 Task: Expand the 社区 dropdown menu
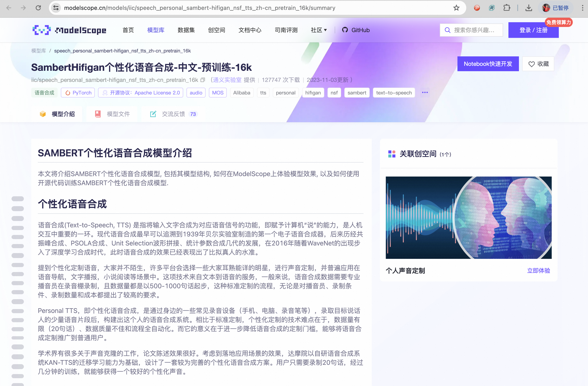tap(319, 30)
